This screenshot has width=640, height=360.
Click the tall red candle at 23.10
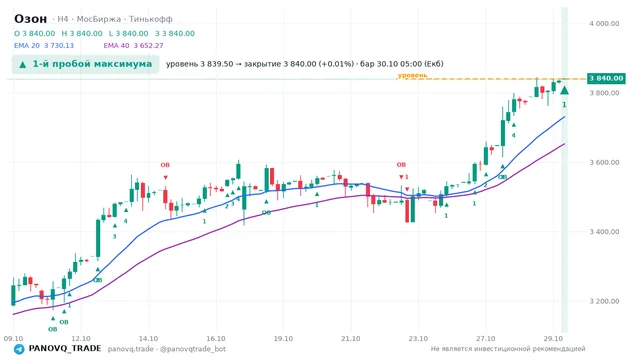pos(407,211)
